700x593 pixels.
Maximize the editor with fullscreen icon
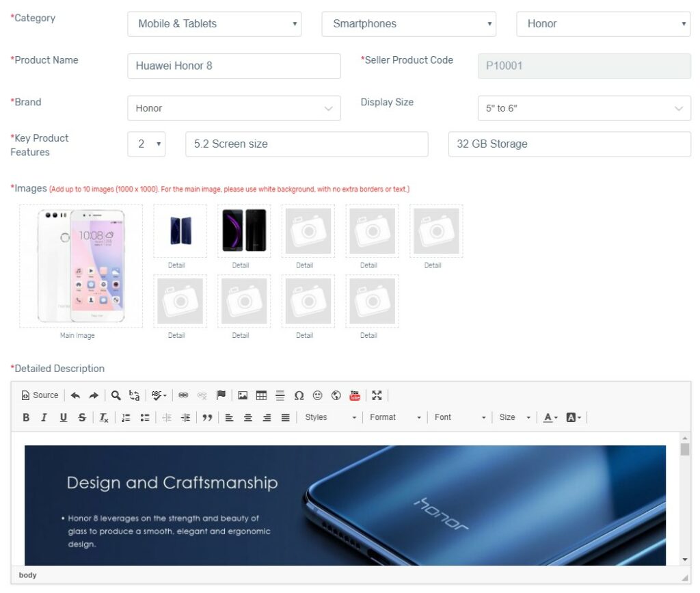pyautogui.click(x=377, y=395)
